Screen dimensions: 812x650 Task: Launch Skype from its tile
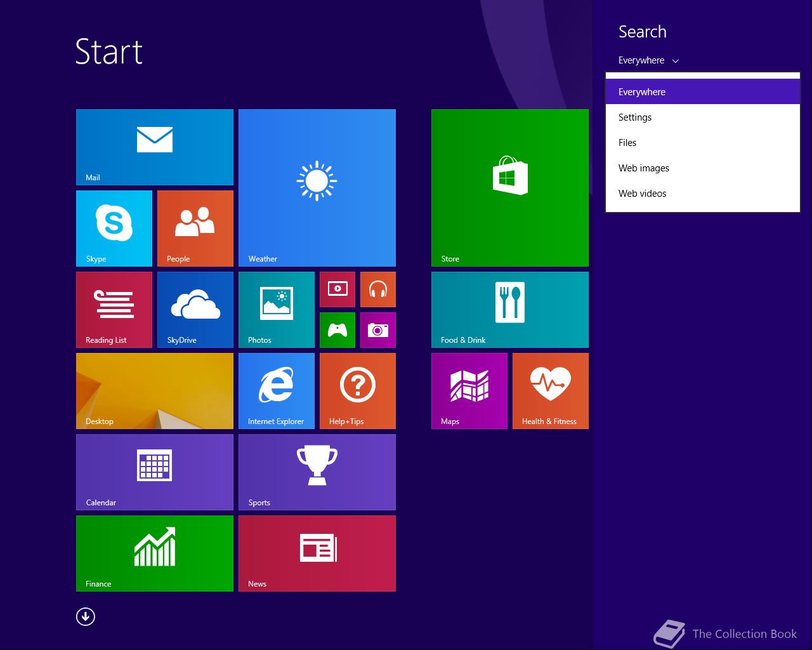pyautogui.click(x=114, y=229)
